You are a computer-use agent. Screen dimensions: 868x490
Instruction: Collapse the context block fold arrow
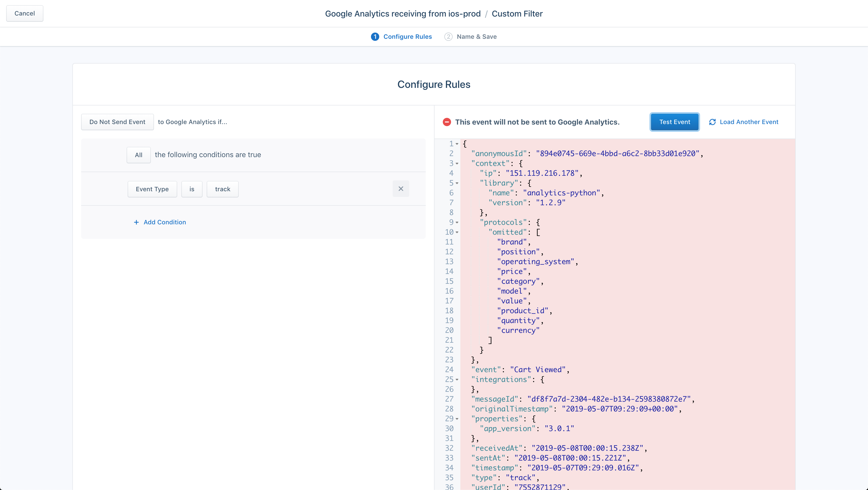[457, 163]
